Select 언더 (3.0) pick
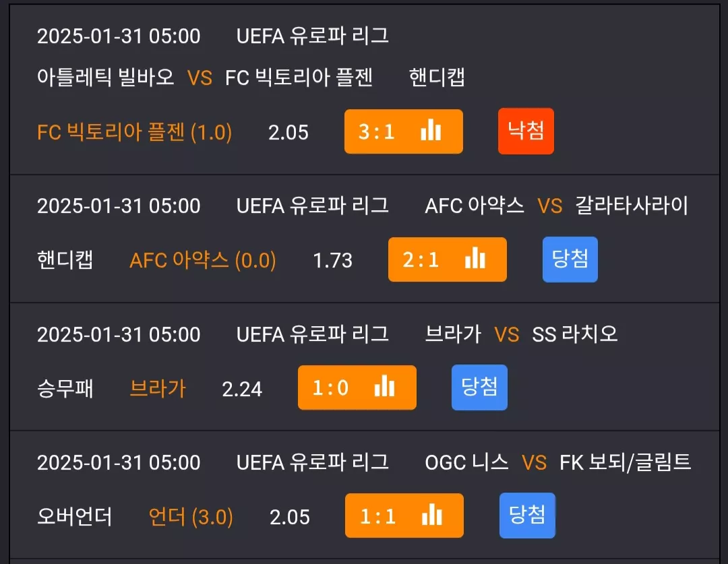 (191, 517)
